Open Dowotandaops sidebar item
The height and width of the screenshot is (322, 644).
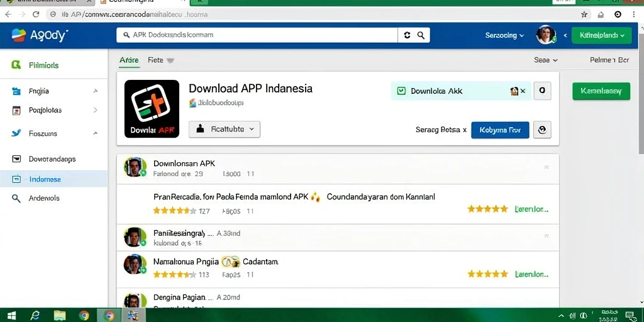coord(53,159)
